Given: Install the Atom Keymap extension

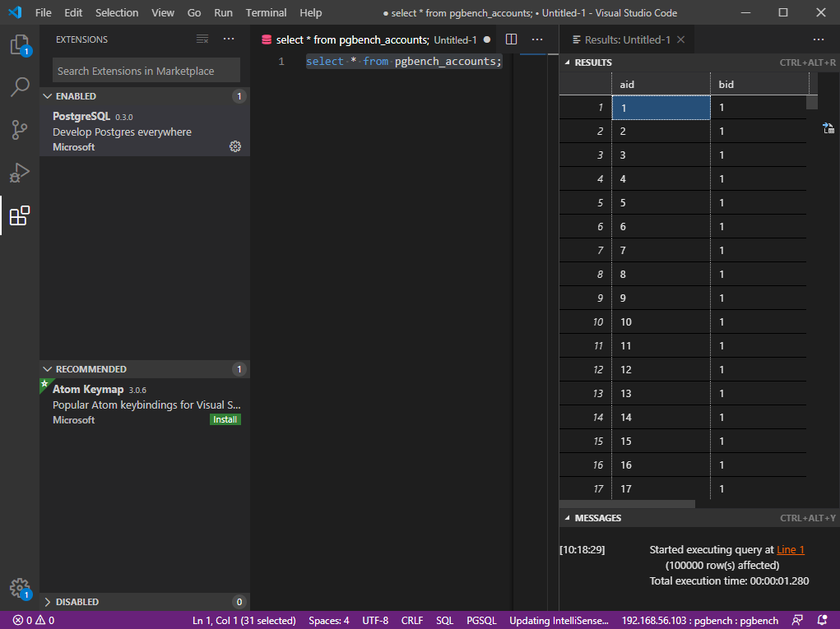Looking at the screenshot, I should click(x=225, y=419).
